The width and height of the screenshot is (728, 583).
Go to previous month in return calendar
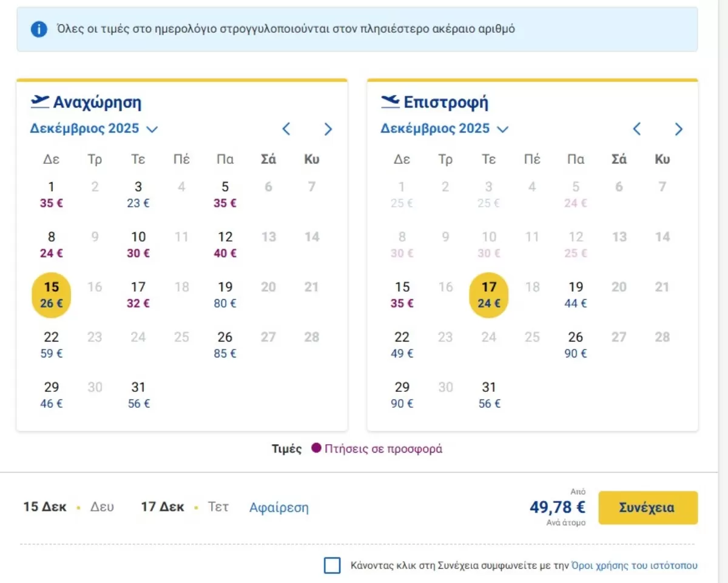tap(636, 129)
